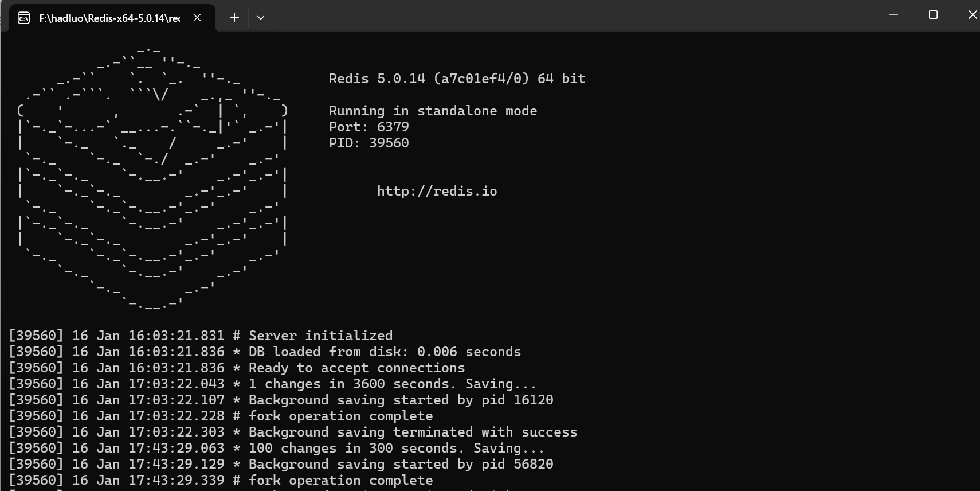Open a new terminal tab with plus
The image size is (980, 491).
click(x=234, y=18)
